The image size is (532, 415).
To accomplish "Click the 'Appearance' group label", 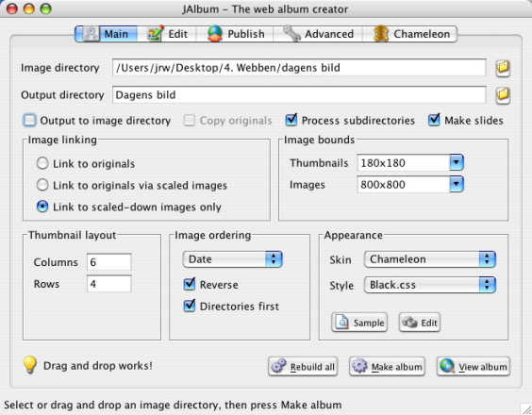I will pyautogui.click(x=353, y=235).
